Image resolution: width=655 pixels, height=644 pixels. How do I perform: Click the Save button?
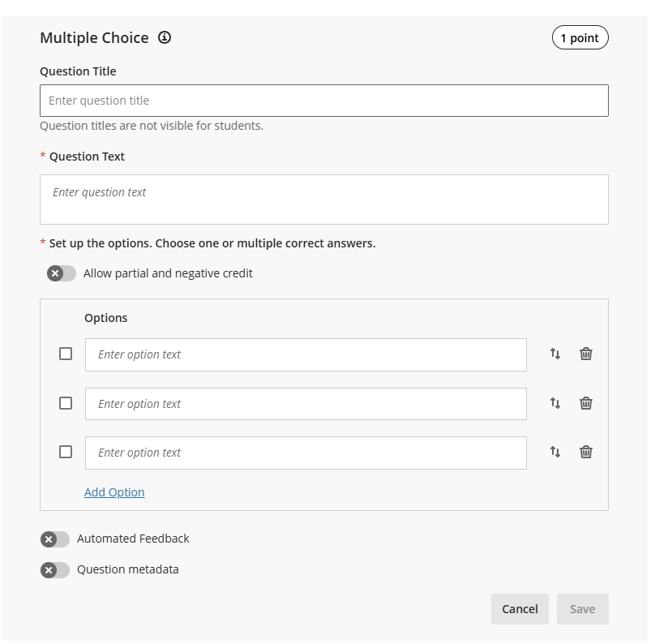[582, 608]
